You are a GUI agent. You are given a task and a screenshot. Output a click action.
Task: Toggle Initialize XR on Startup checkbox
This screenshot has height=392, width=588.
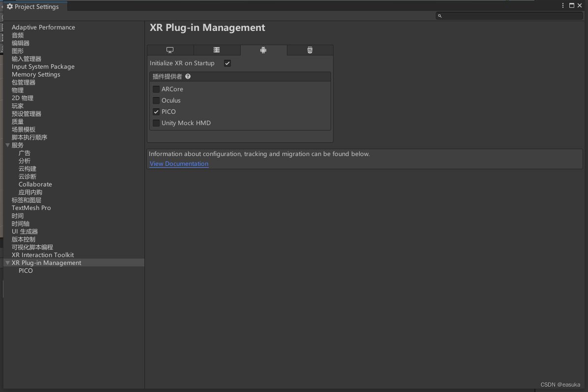point(227,63)
